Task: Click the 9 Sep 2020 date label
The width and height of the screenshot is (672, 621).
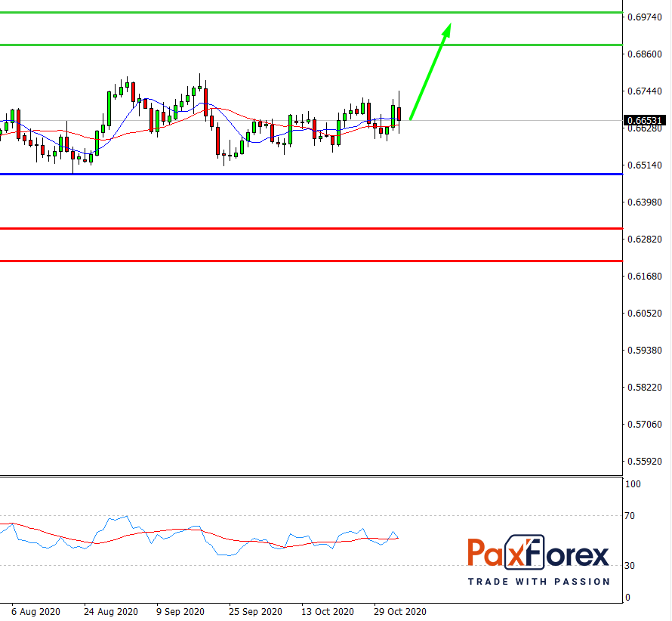Action: (x=180, y=612)
